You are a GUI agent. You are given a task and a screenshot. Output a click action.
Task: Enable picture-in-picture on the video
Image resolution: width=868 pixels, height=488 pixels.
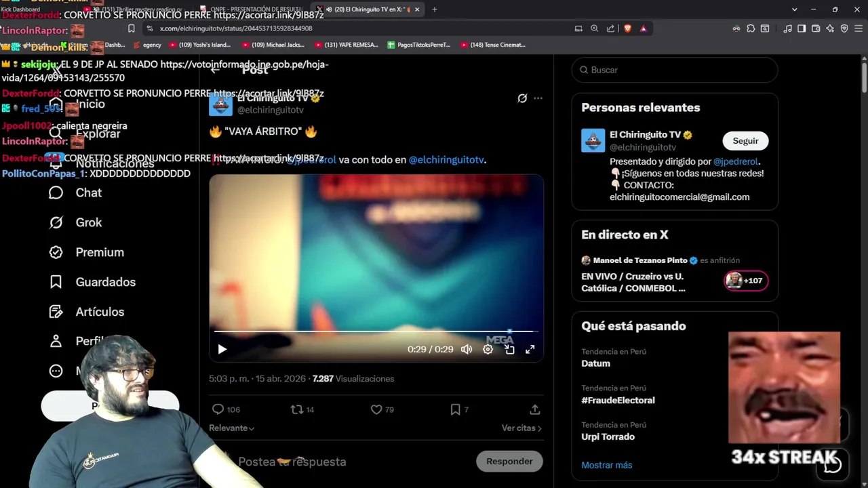point(509,350)
